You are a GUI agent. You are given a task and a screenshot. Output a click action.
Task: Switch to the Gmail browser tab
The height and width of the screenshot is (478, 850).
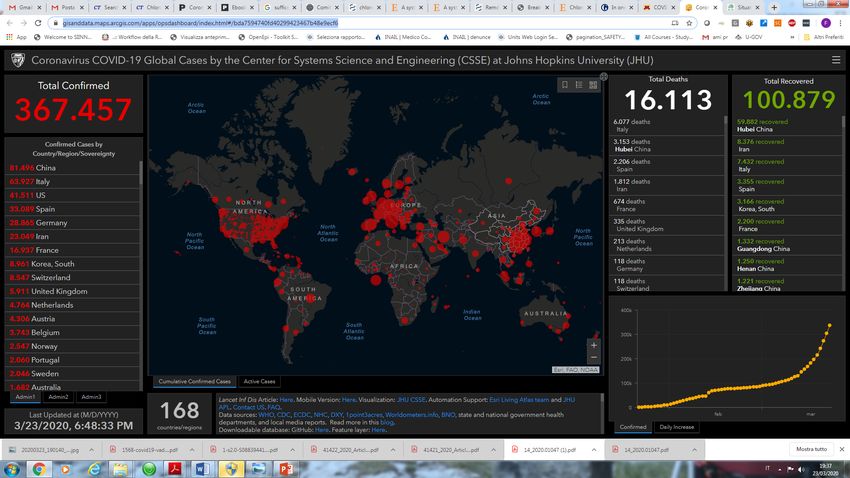[24, 8]
